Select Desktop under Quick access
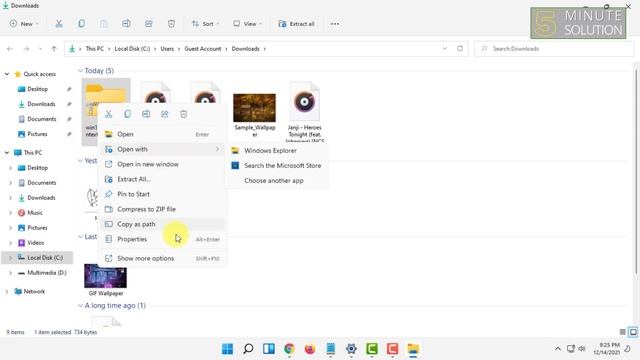 [38, 89]
